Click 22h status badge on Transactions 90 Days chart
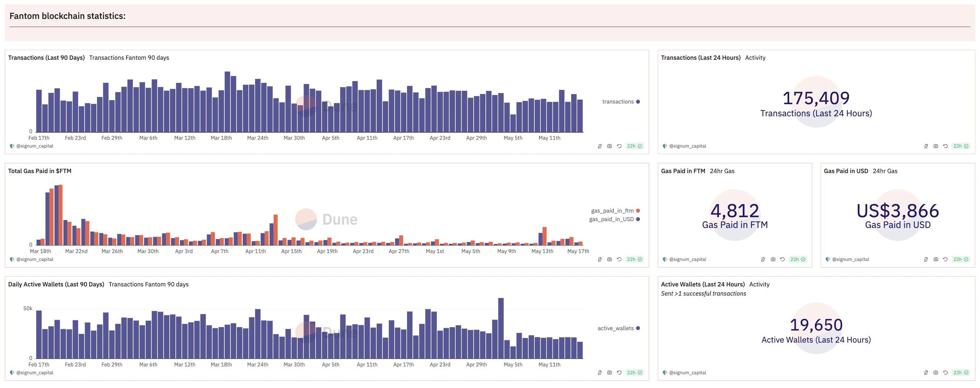 pos(634,146)
